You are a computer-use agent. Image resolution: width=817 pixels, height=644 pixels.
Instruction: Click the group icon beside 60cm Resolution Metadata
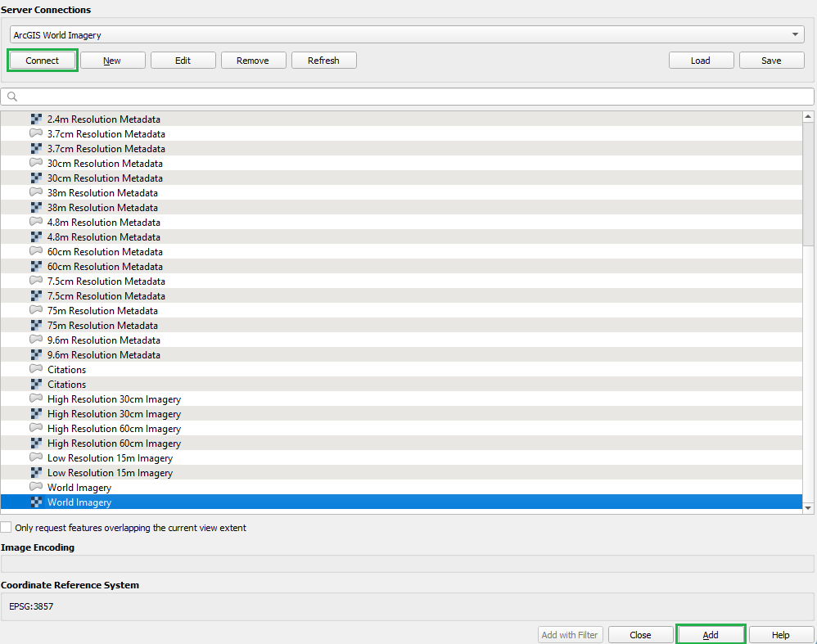36,251
